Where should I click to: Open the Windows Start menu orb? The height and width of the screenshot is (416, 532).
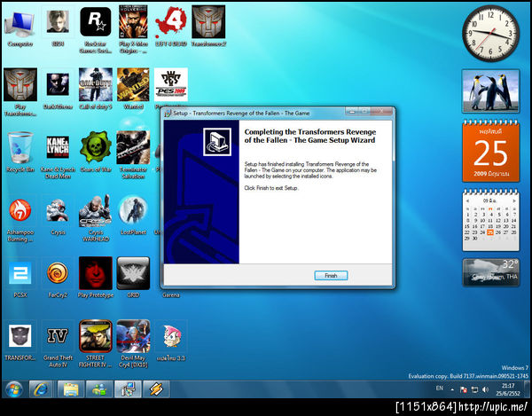click(x=13, y=389)
